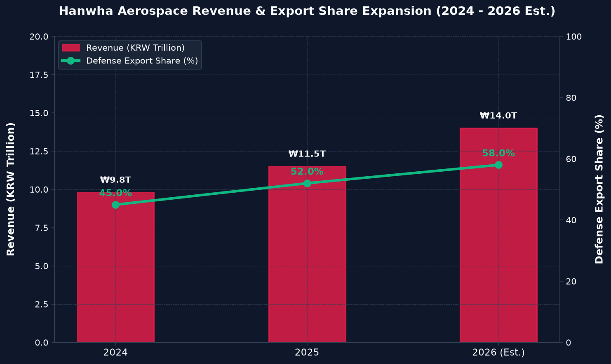Click the green Defense Export Share legend marker
The height and width of the screenshot is (364, 611).
coord(71,61)
